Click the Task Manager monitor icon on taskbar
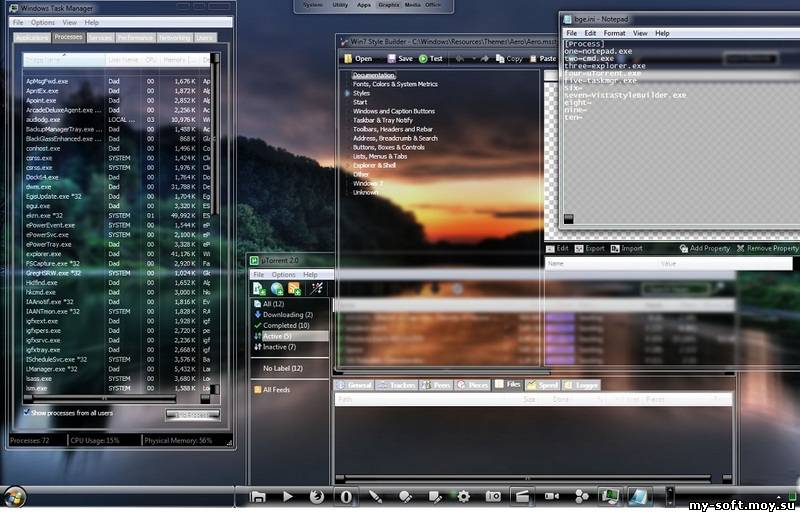The width and height of the screenshot is (800, 515). [x=610, y=496]
